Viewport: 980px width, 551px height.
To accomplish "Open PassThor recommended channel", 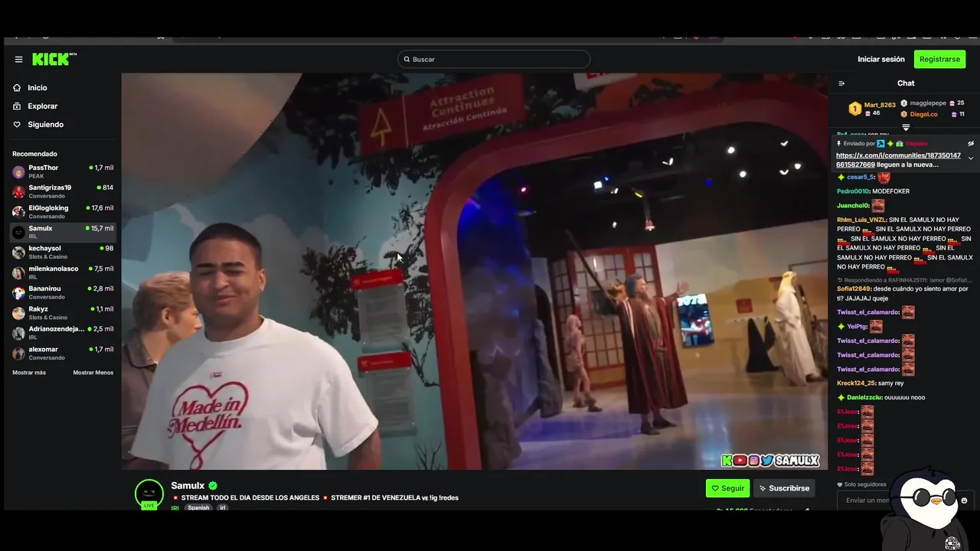I will (63, 171).
